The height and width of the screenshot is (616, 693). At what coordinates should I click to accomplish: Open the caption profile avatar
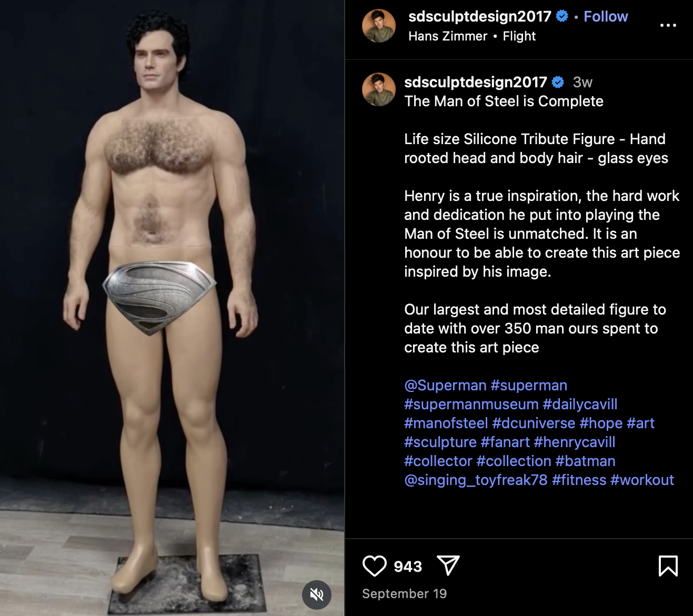pos(379,89)
